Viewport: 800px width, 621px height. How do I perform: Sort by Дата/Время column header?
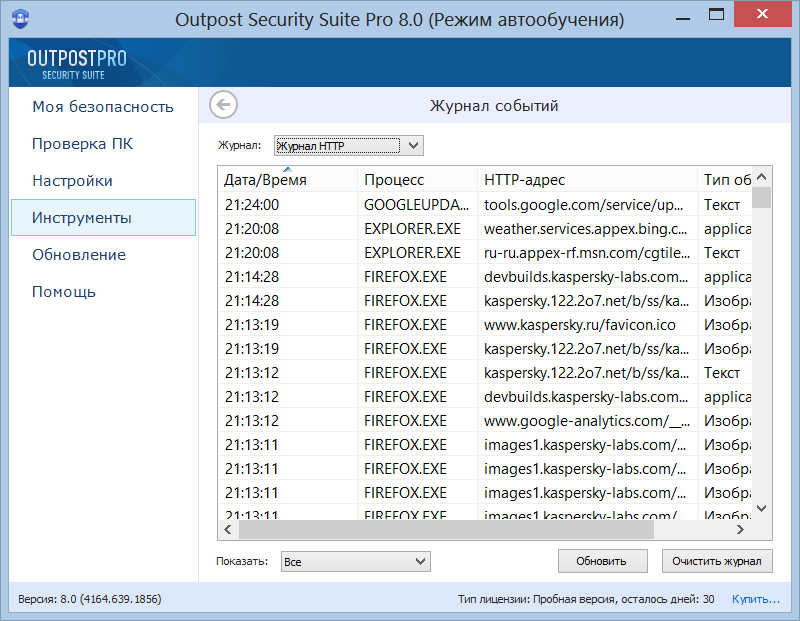pyautogui.click(x=287, y=180)
